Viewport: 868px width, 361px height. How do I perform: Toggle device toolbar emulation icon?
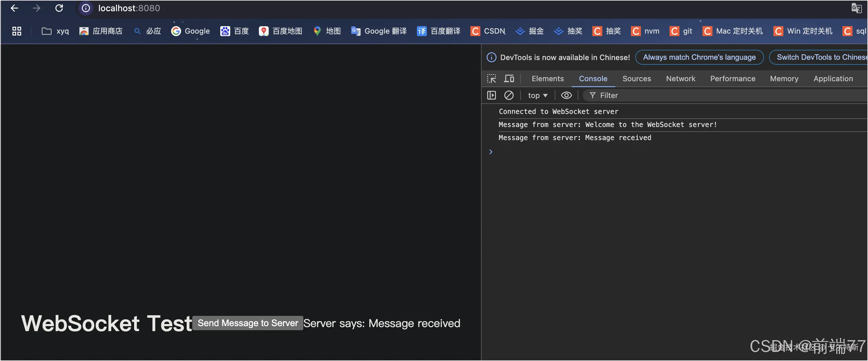(x=509, y=78)
